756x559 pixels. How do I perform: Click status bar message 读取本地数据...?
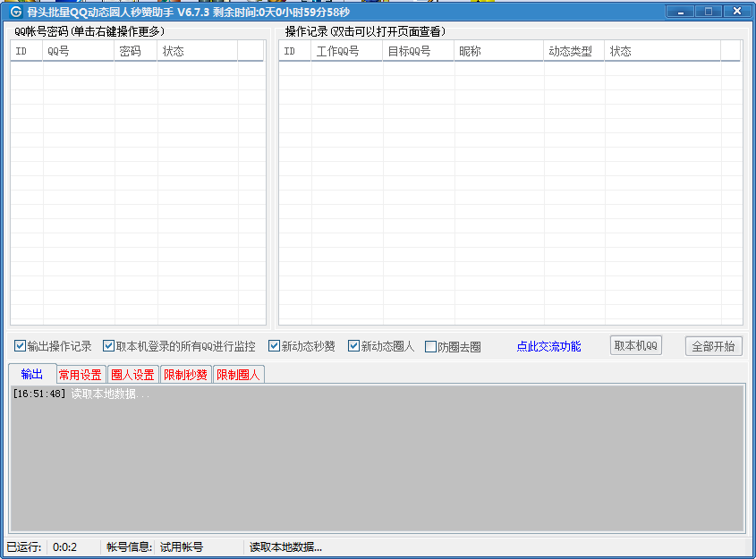285,547
